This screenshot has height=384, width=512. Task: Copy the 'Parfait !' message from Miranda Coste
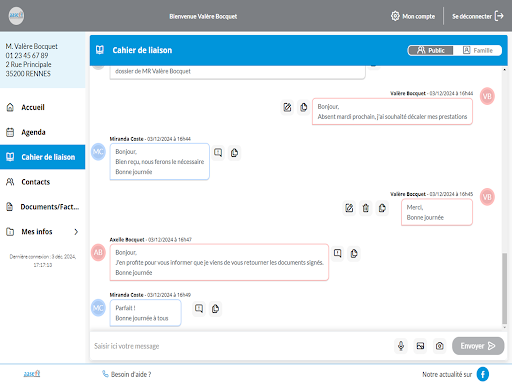[215, 309]
